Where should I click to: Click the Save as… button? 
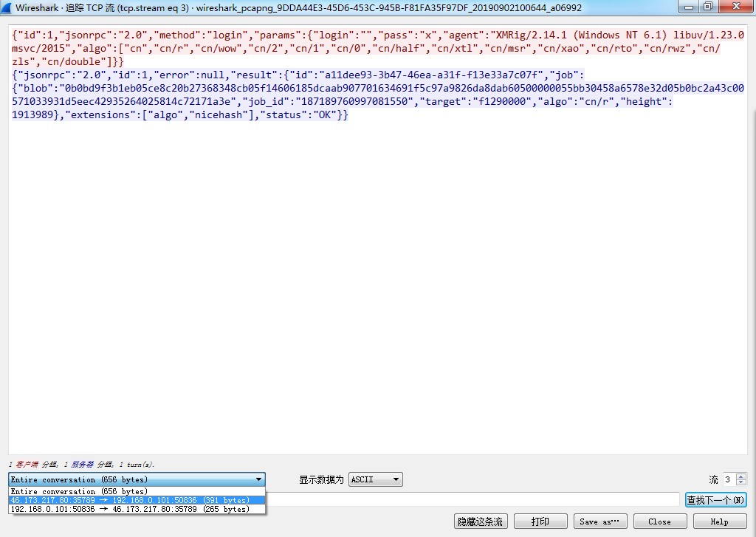click(x=599, y=521)
